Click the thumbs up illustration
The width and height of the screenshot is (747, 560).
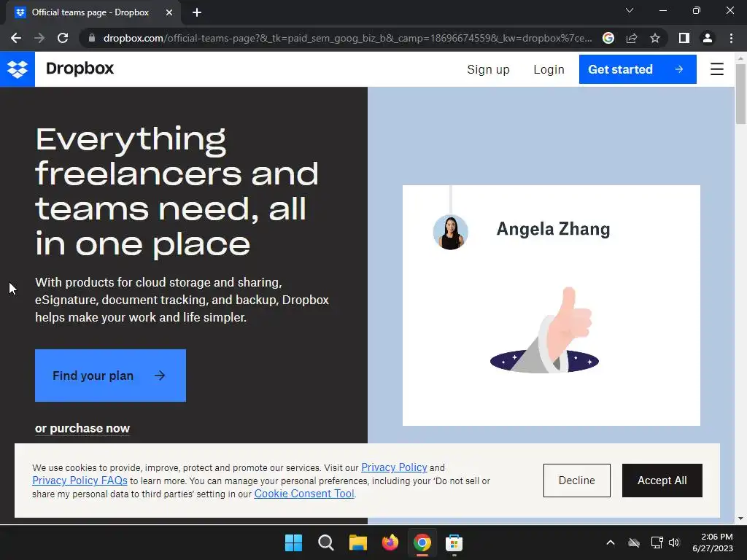544,330
